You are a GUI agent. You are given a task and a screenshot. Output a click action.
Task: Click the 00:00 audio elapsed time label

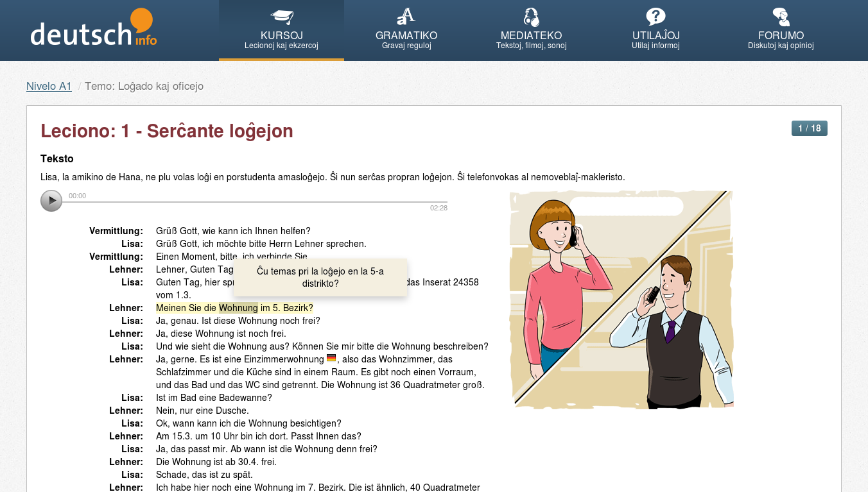click(77, 196)
